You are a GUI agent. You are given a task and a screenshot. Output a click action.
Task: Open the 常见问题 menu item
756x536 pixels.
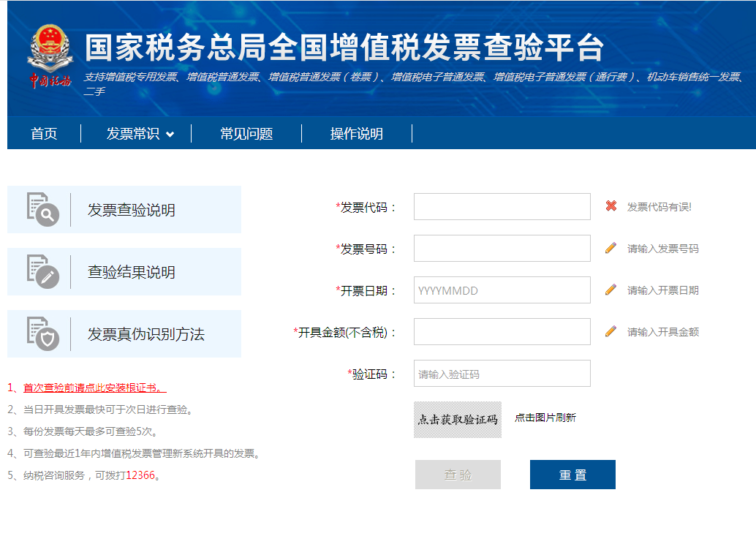246,134
